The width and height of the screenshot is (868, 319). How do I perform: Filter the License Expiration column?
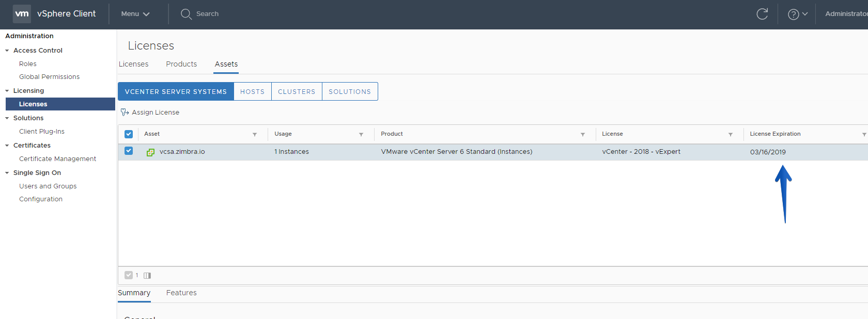click(x=864, y=134)
